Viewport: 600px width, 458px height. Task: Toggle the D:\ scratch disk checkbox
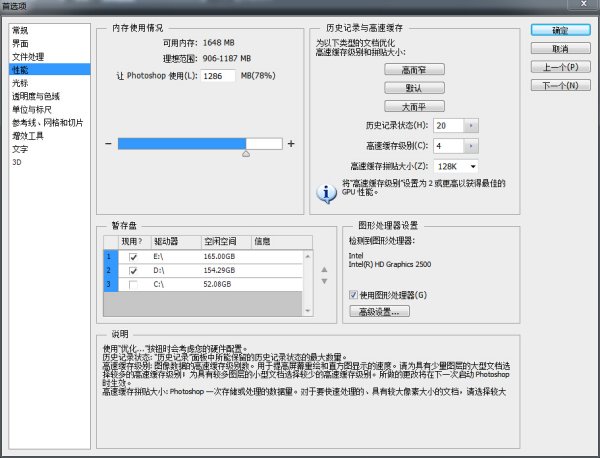(x=133, y=271)
